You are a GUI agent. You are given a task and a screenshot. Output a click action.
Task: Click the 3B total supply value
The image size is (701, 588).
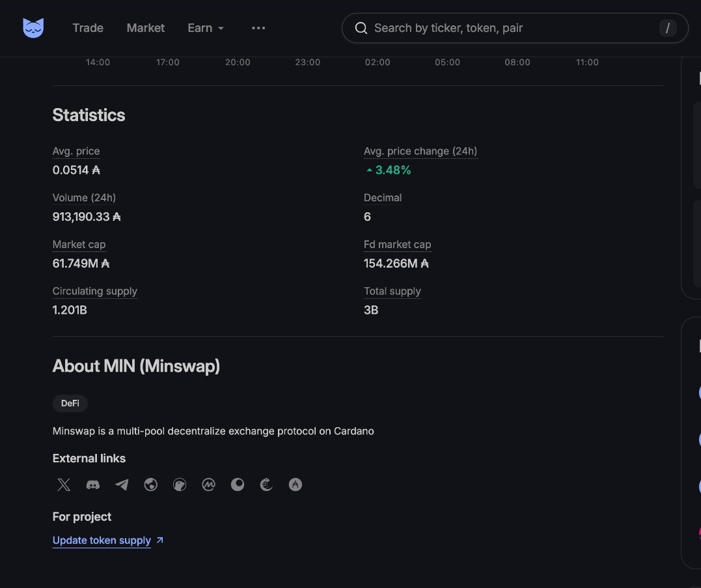pos(371,310)
